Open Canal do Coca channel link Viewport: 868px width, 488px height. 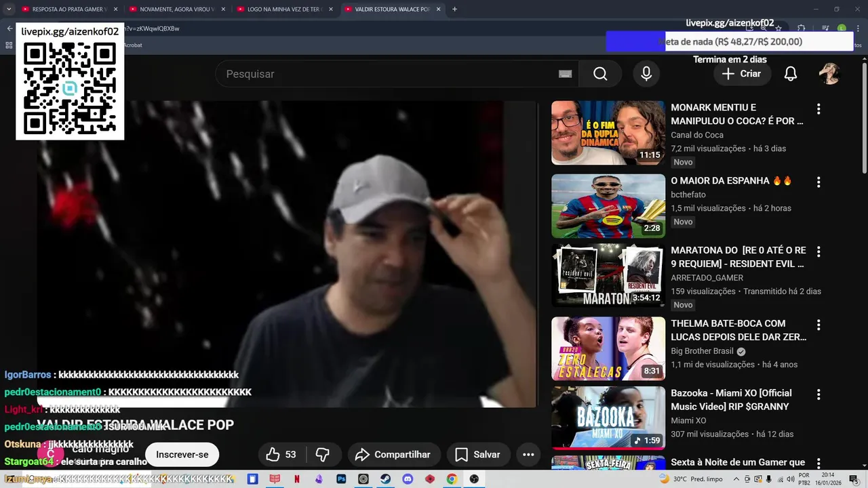click(697, 135)
